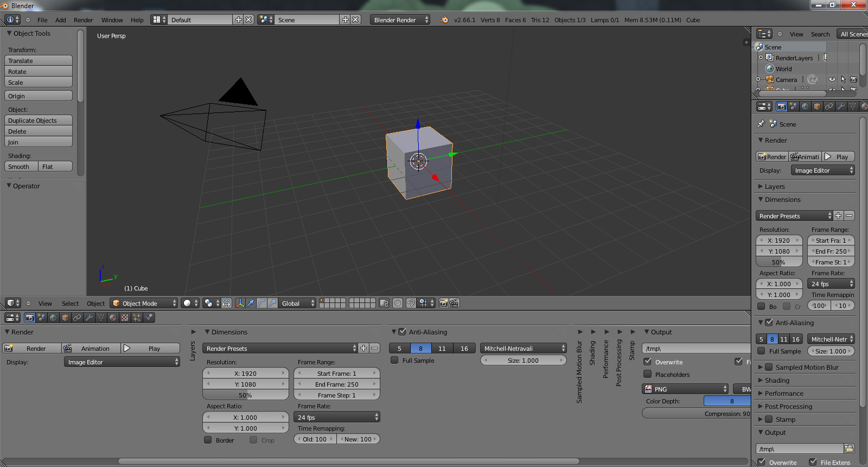Click the Compression slider

(x=696, y=413)
